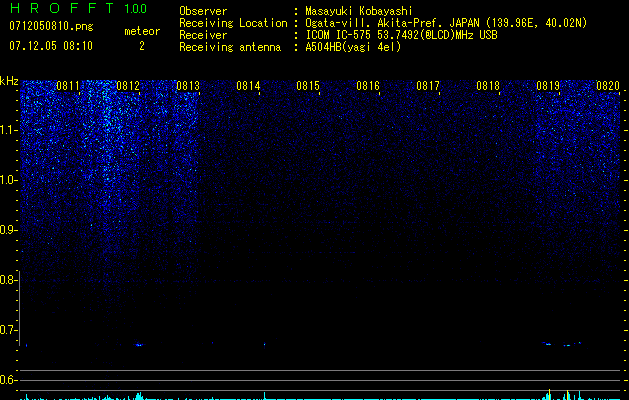
Task: Click the 0.7 kHz axis label
Action: pos(8,330)
